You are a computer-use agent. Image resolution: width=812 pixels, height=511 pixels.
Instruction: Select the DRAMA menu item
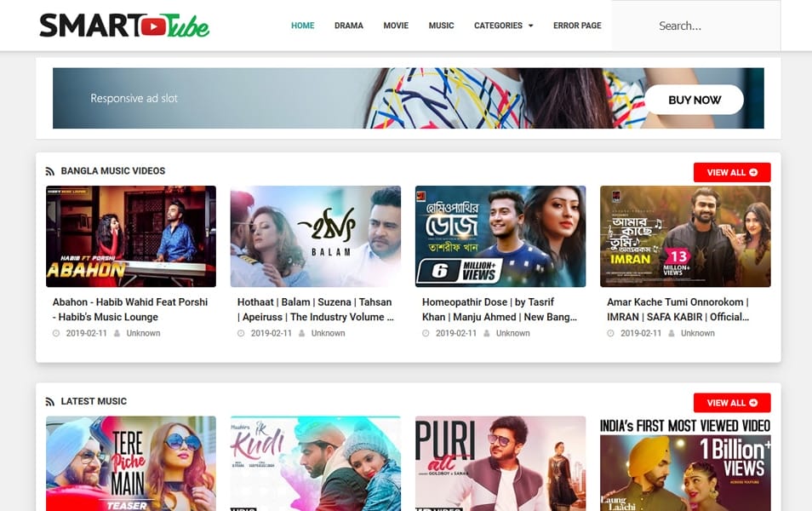(x=349, y=26)
